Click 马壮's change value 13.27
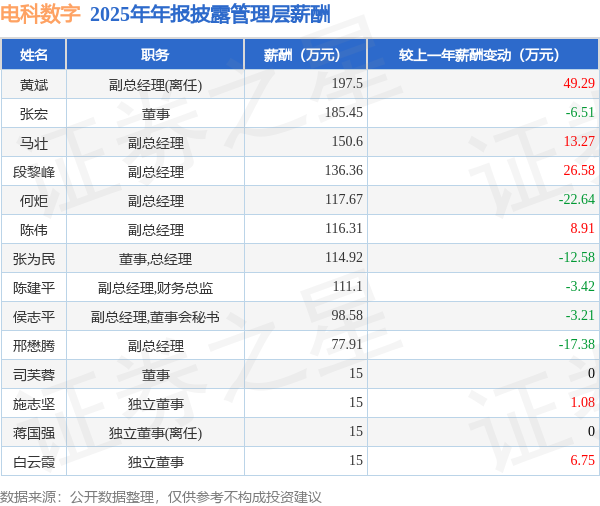The image size is (600, 506). 579,142
